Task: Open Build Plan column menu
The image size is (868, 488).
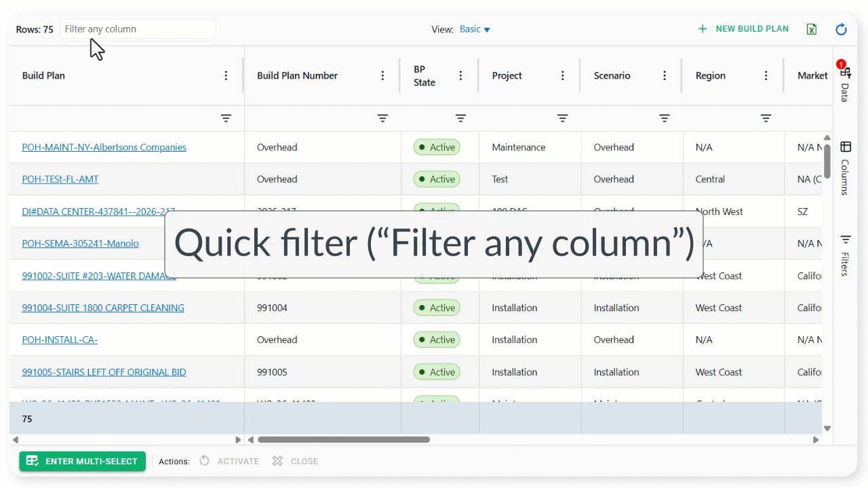Action: pos(226,76)
